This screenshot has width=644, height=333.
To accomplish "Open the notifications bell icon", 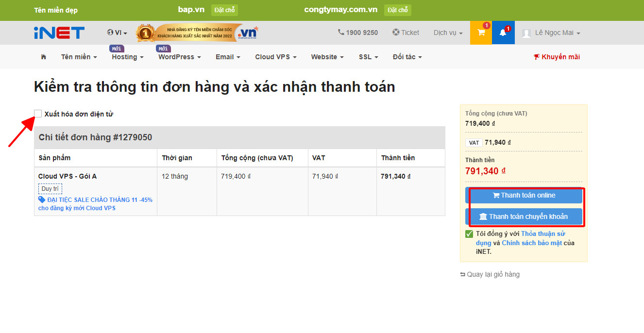I will (503, 33).
